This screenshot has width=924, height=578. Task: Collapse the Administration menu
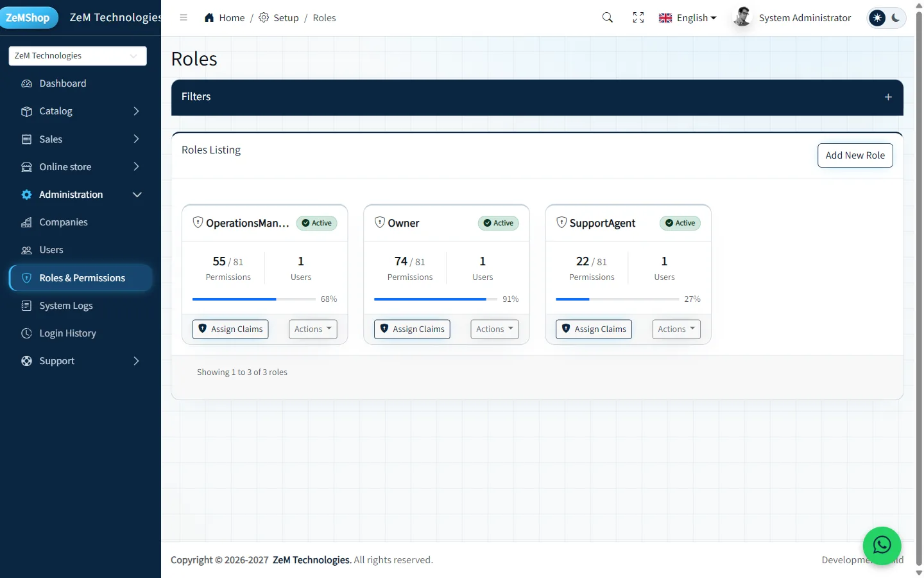80,195
